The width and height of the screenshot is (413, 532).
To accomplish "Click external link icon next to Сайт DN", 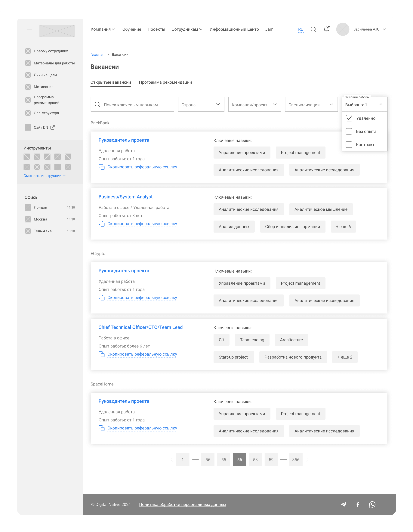I will pyautogui.click(x=53, y=127).
